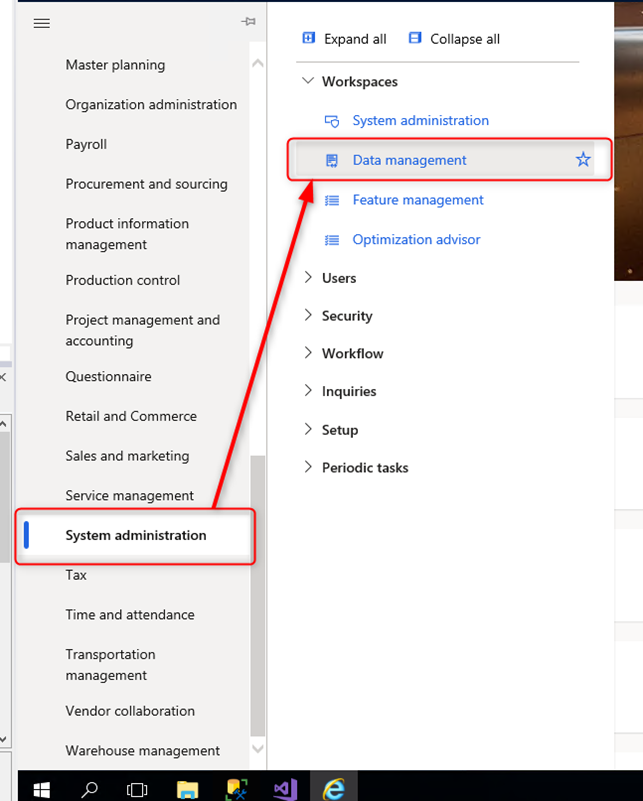The width and height of the screenshot is (643, 801).
Task: Open the Optimization advisor workspace link
Action: click(x=416, y=240)
